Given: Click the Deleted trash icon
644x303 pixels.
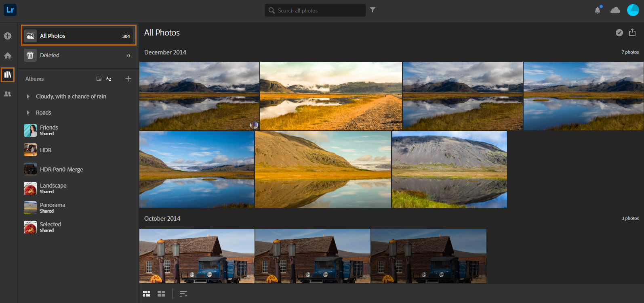Looking at the screenshot, I should click(x=30, y=55).
